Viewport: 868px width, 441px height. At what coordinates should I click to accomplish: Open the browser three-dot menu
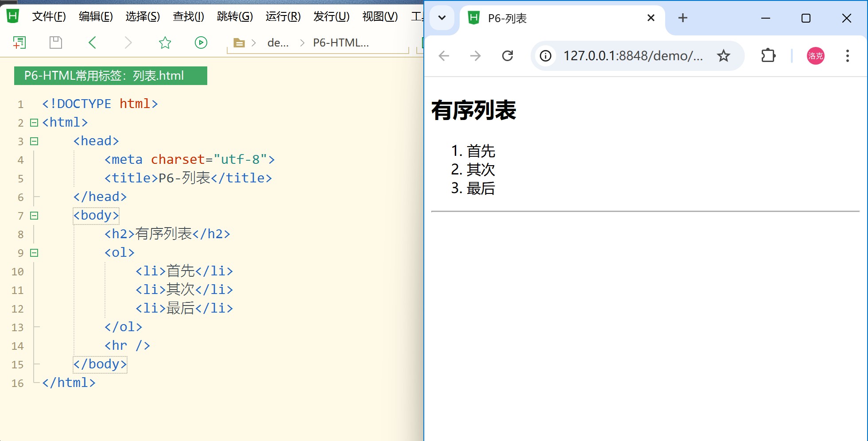pos(847,56)
